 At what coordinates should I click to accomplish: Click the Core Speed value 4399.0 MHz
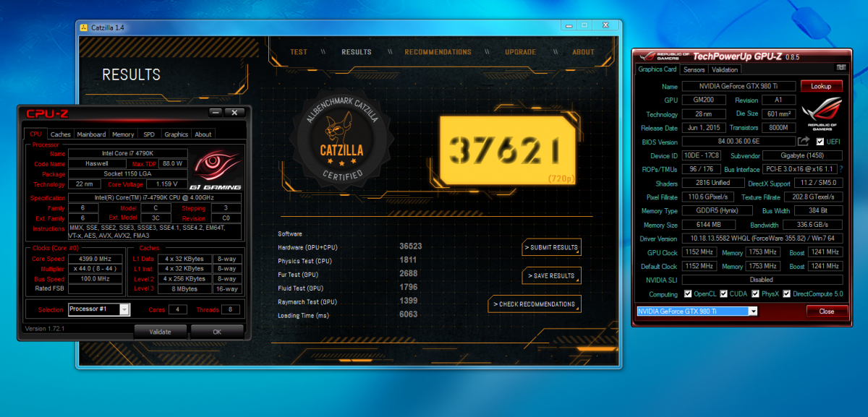pos(97,259)
